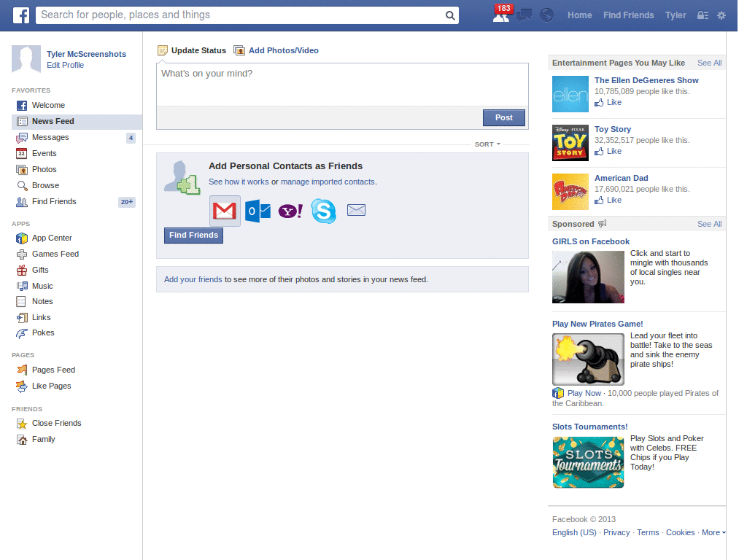
Task: Click thumbs-up icon for Toy Story
Action: [x=599, y=152]
